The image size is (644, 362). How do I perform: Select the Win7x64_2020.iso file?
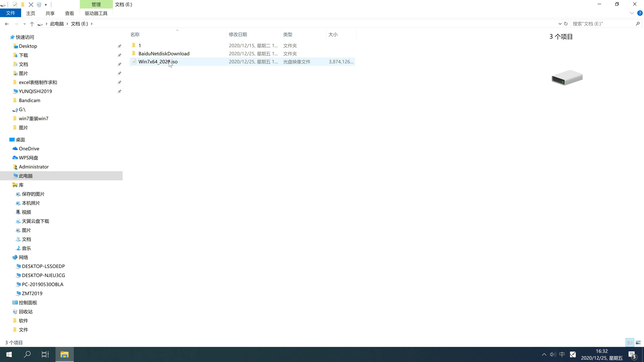[x=158, y=62]
